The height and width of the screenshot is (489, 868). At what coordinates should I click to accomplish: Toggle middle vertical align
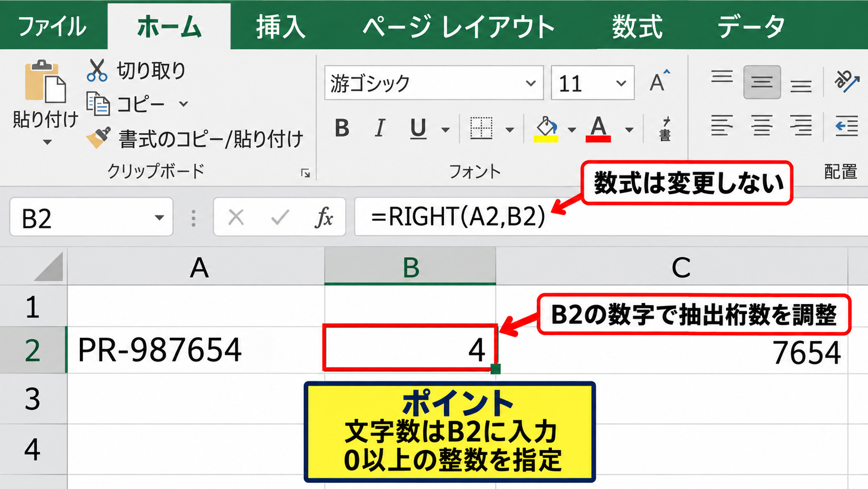pos(762,82)
